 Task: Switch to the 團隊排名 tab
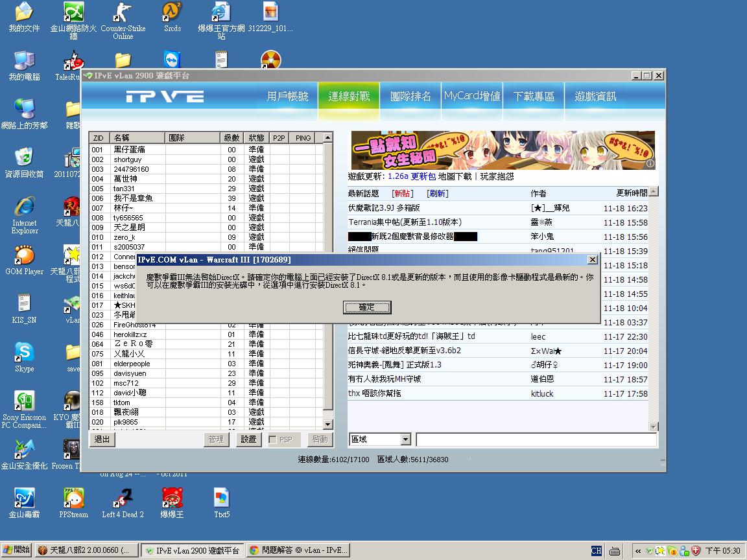[410, 97]
